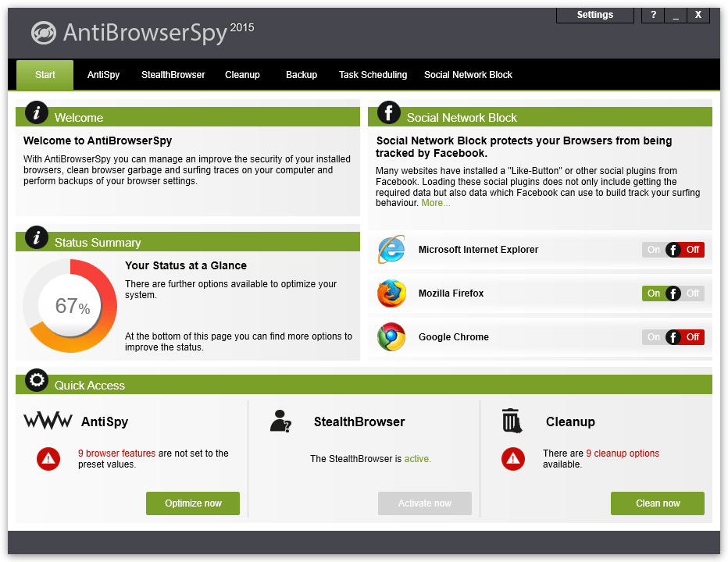Screen dimensions: 728x562
Task: Click the AntiBrowserSpy logo icon
Action: click(x=44, y=33)
